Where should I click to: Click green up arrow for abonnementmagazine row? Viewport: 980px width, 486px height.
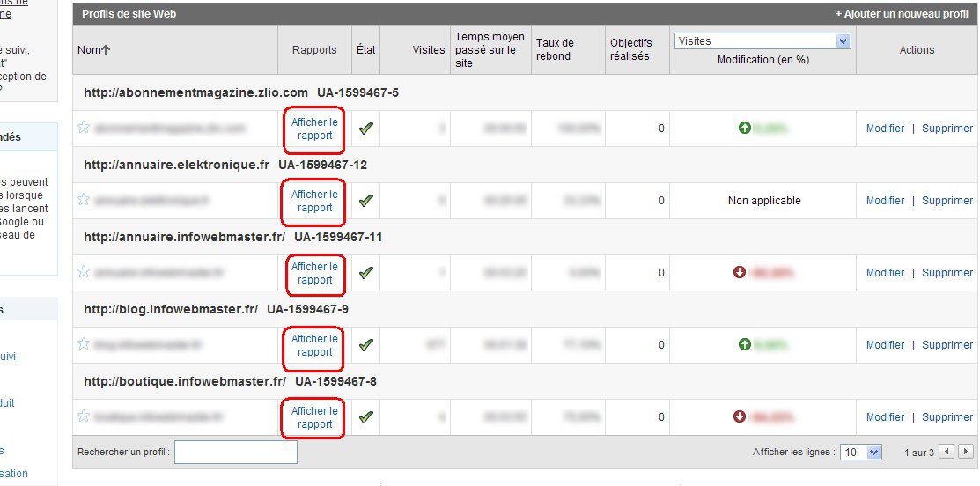pyautogui.click(x=744, y=129)
